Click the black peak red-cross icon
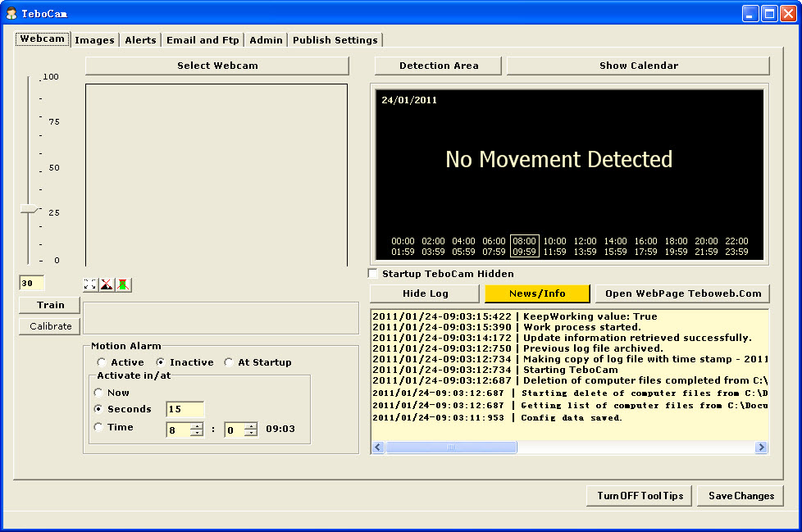 tap(107, 284)
